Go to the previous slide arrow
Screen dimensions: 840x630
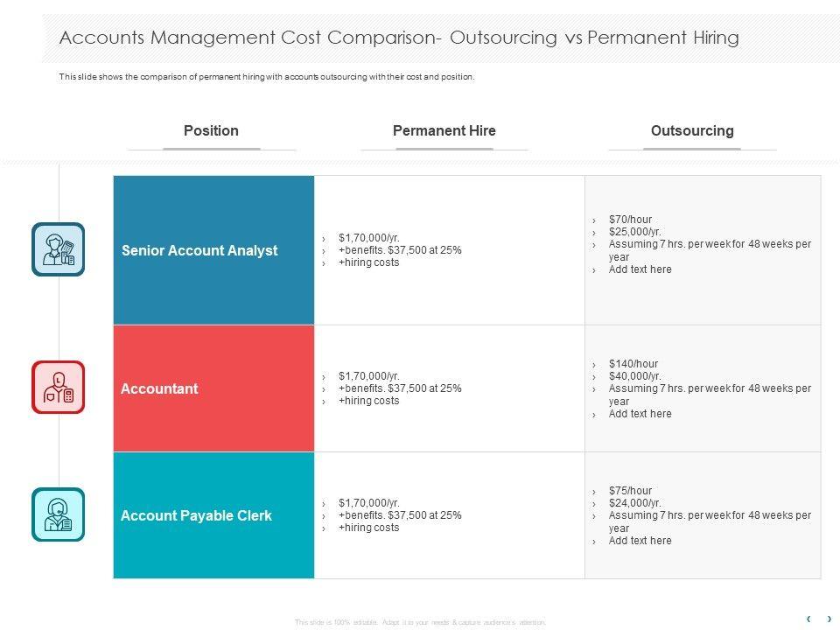[808, 619]
